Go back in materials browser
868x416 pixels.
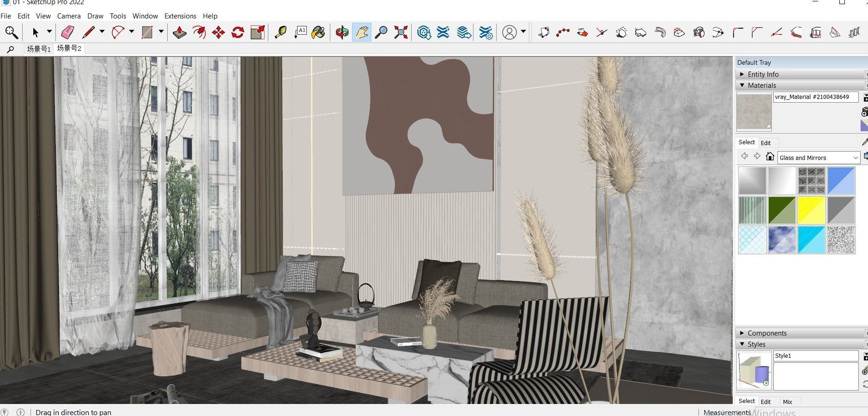(x=744, y=156)
